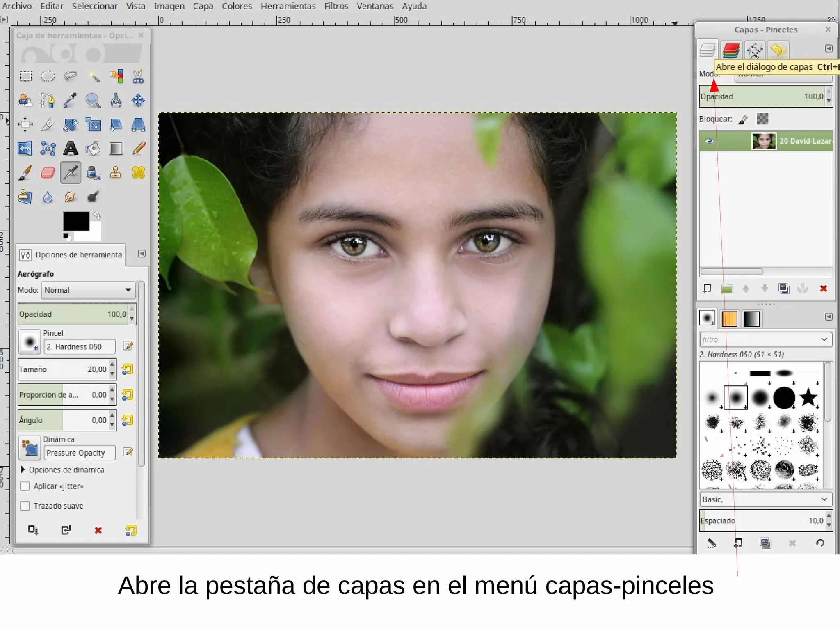840x630 pixels.
Task: Choose the Clone stamp tool
Action: click(x=116, y=173)
